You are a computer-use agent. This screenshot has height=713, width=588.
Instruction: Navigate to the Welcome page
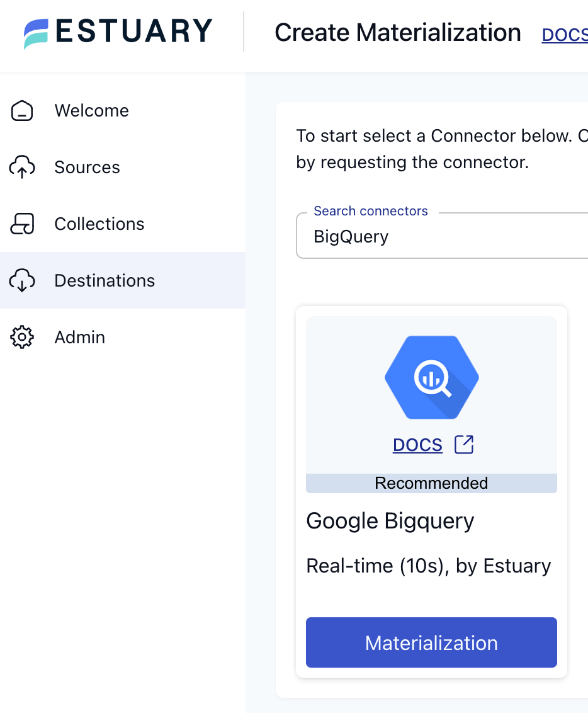[91, 110]
